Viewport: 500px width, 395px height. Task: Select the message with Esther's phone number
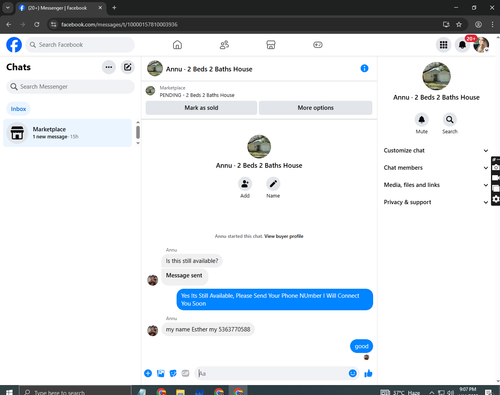[208, 329]
